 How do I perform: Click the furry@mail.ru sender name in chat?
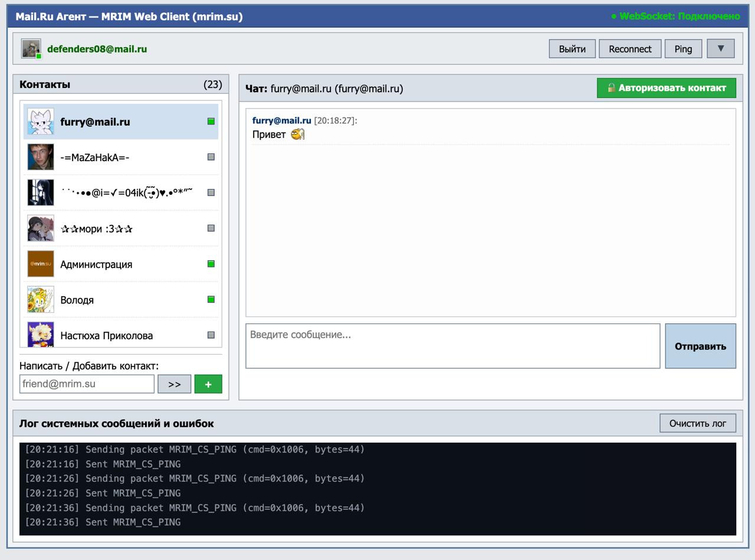click(281, 120)
